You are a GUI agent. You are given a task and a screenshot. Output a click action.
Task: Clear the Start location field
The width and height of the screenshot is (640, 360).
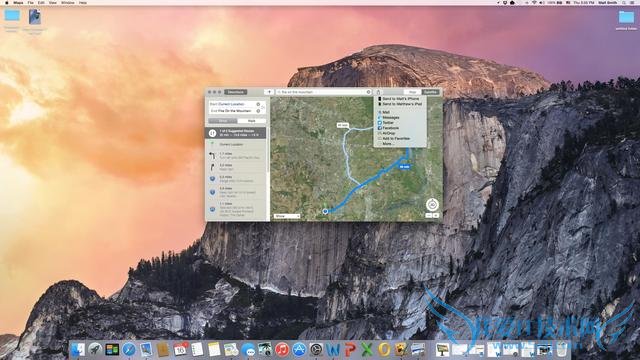[258, 104]
